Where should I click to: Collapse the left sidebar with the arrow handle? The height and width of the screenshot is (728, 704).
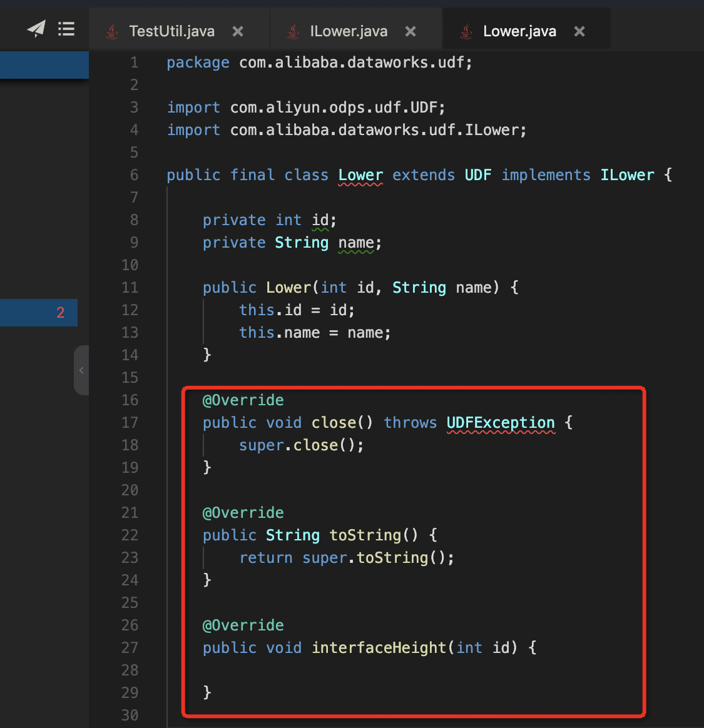pos(81,370)
